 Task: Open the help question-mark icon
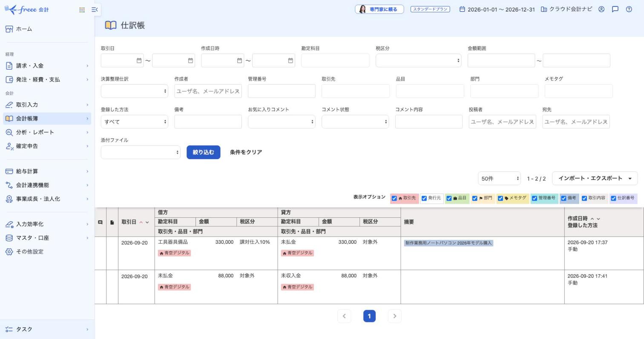(x=629, y=9)
